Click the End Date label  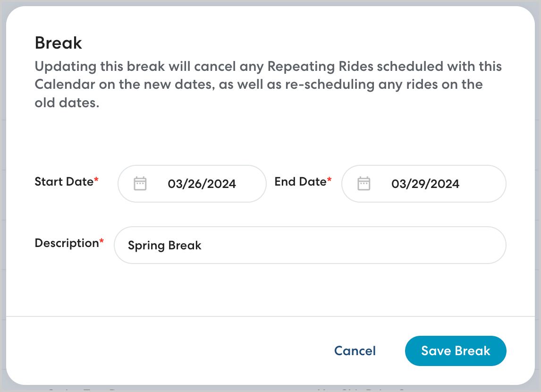click(300, 182)
